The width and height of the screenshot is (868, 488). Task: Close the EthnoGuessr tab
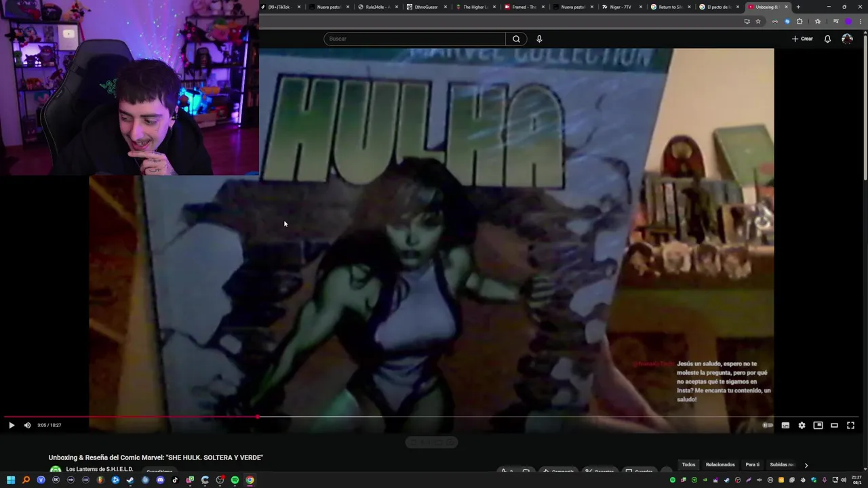(446, 7)
